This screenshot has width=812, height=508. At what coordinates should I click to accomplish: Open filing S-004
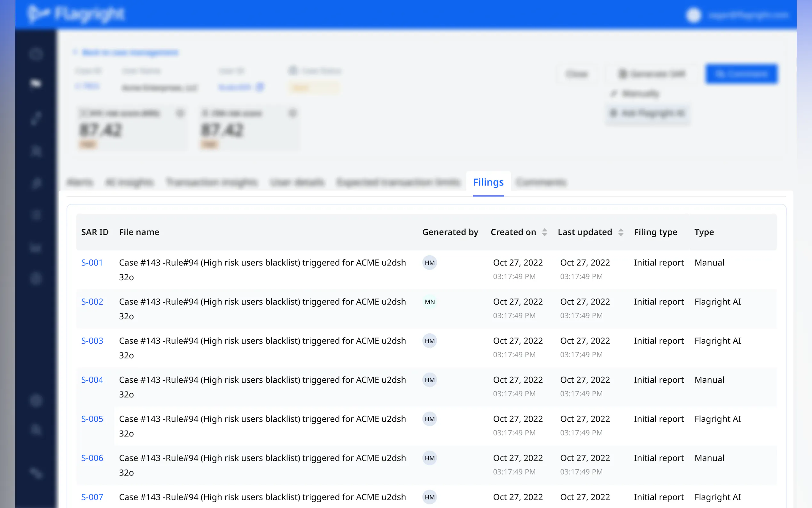point(92,380)
